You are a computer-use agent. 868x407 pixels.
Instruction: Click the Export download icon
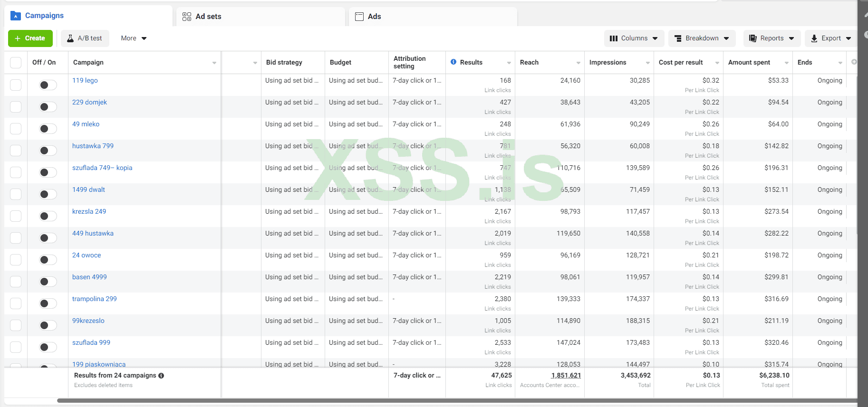[814, 38]
